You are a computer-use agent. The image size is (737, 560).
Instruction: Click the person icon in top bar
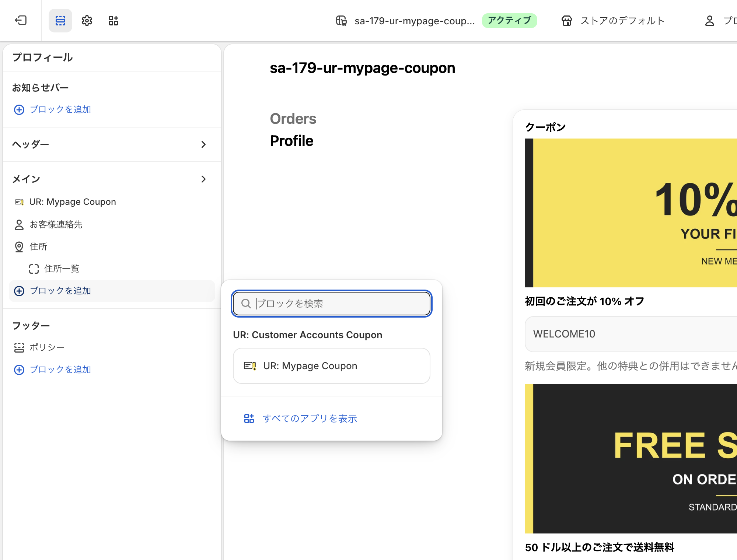[x=710, y=21]
